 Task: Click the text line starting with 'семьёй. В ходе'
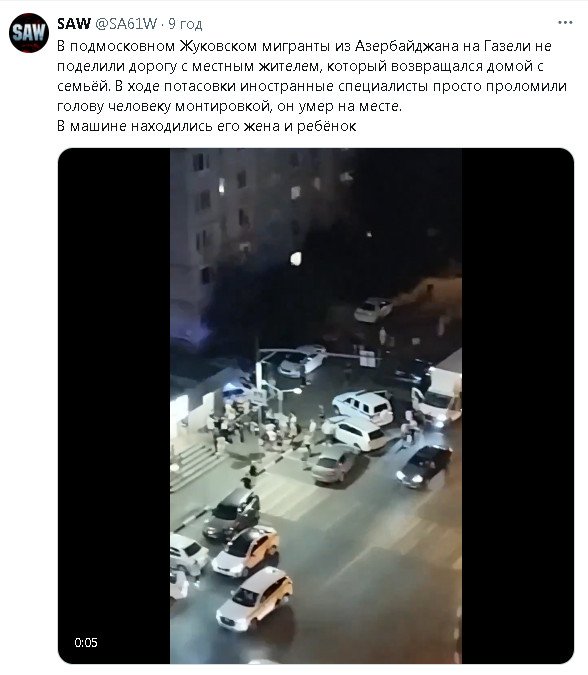[312, 86]
